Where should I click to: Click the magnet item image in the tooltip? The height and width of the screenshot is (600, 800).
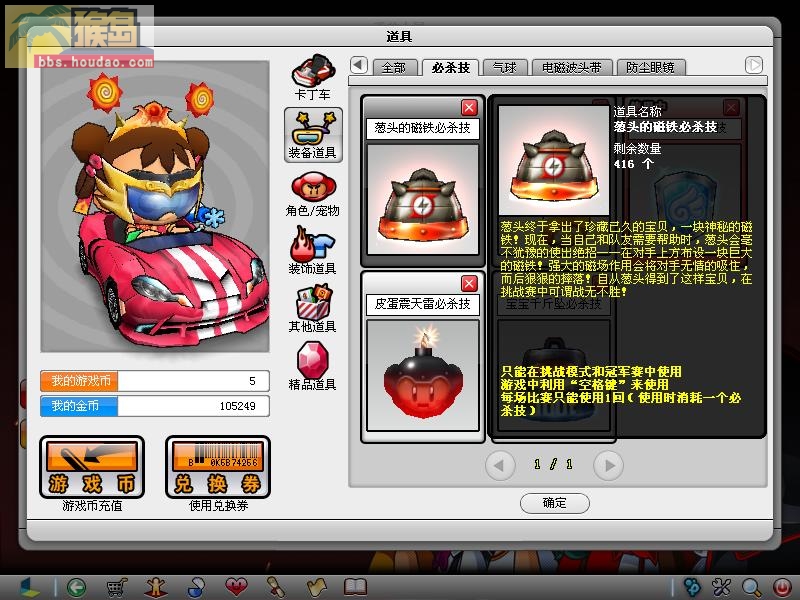coord(554,160)
